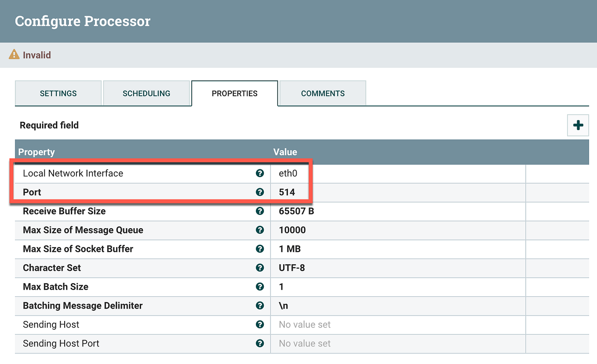This screenshot has height=364, width=597.
Task: Select the PROPERTIES tab
Action: [x=234, y=93]
